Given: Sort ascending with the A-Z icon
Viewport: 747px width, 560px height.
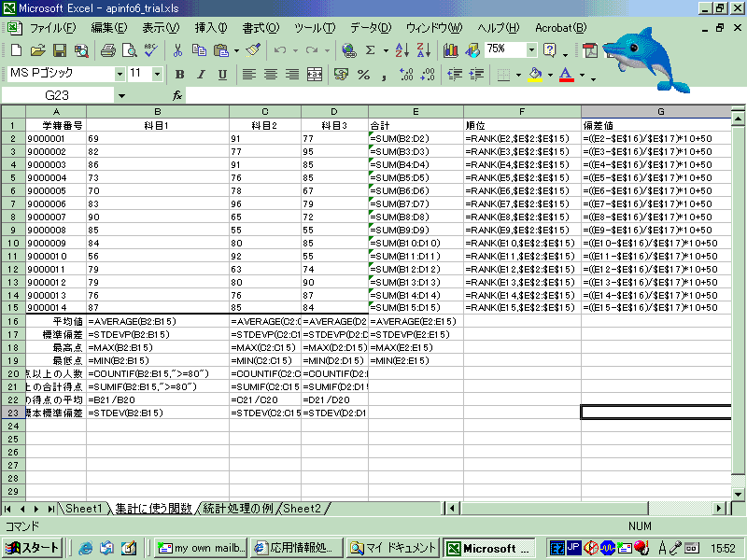Looking at the screenshot, I should (x=402, y=49).
